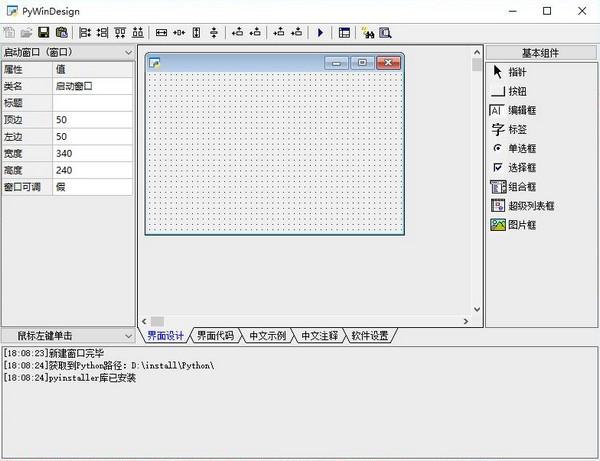Click the align left edges icon
Viewport: 600px width, 461px height.
[x=85, y=33]
